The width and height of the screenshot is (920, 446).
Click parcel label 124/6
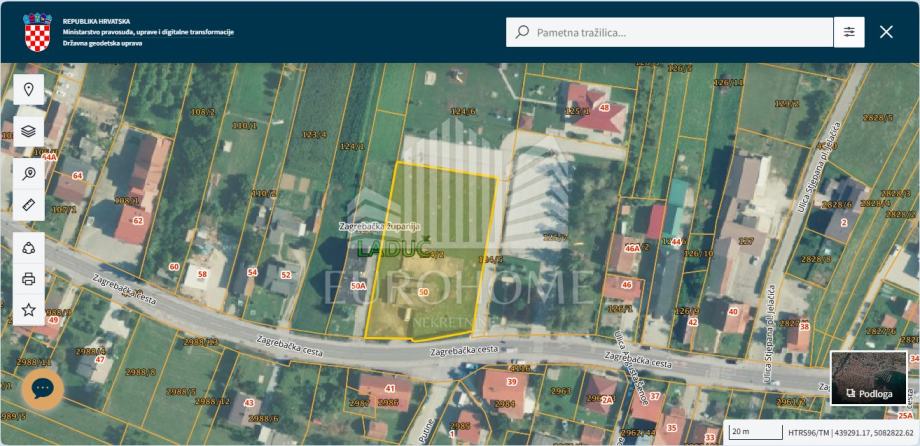tap(462, 110)
